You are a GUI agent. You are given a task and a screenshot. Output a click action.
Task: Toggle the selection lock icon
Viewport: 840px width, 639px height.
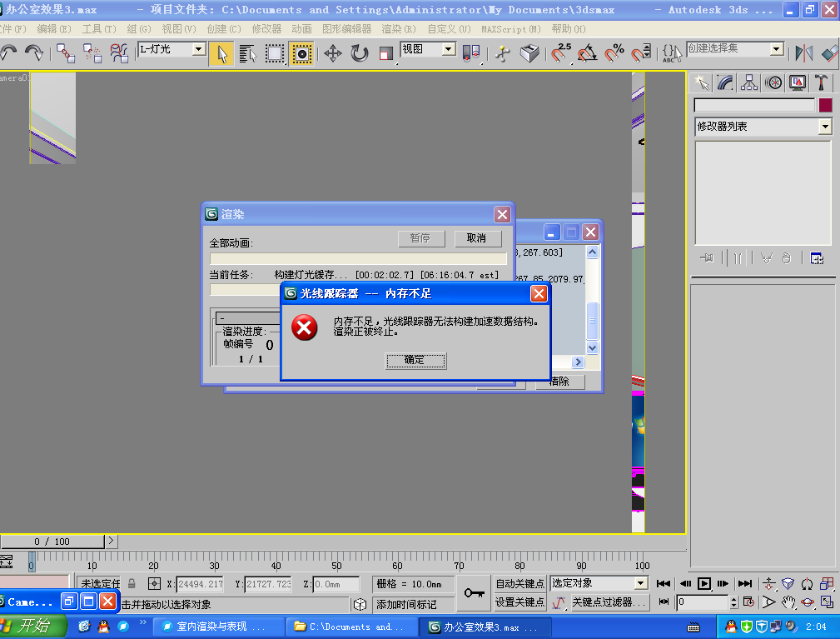coord(132,584)
